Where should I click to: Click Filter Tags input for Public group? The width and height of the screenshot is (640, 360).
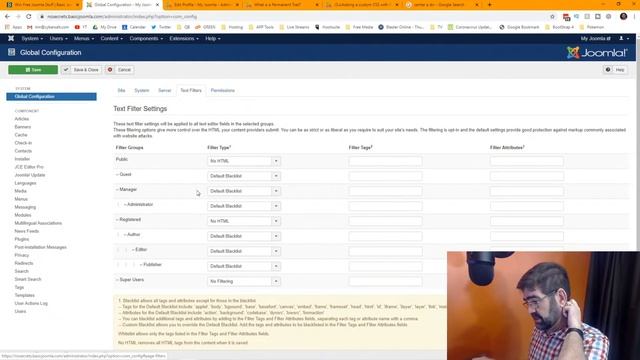[385, 161]
